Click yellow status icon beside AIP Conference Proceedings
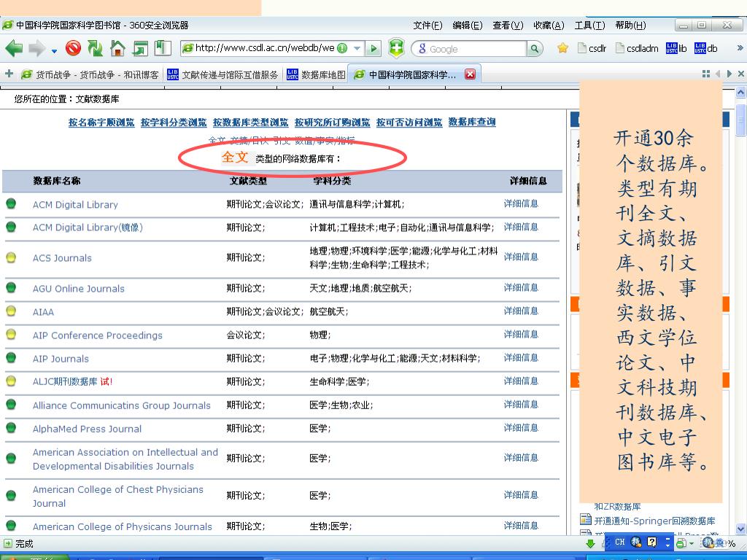Image resolution: width=747 pixels, height=560 pixels. (x=11, y=334)
